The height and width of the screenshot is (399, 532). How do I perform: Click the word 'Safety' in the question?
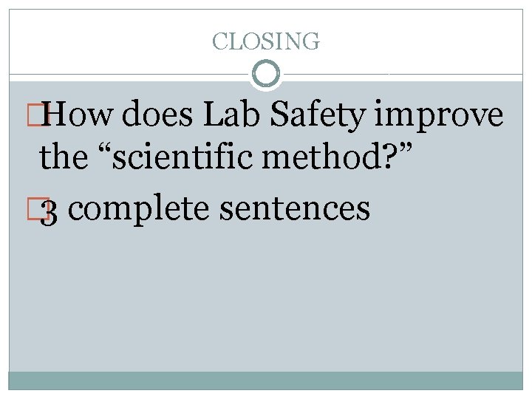[x=318, y=116]
